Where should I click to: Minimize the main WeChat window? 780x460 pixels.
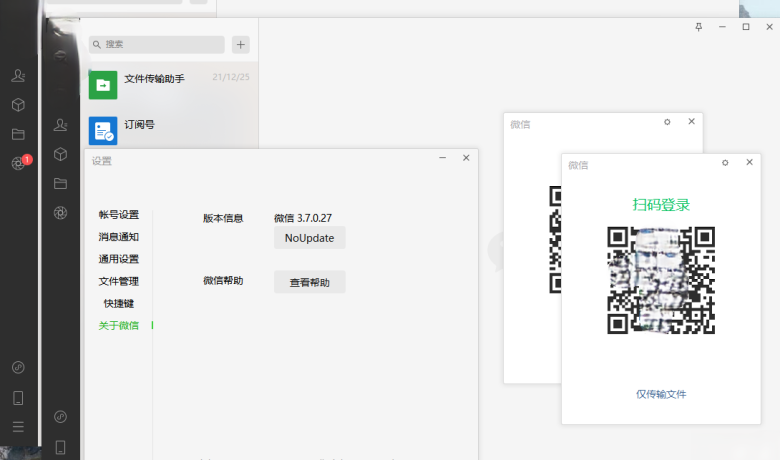[722, 27]
